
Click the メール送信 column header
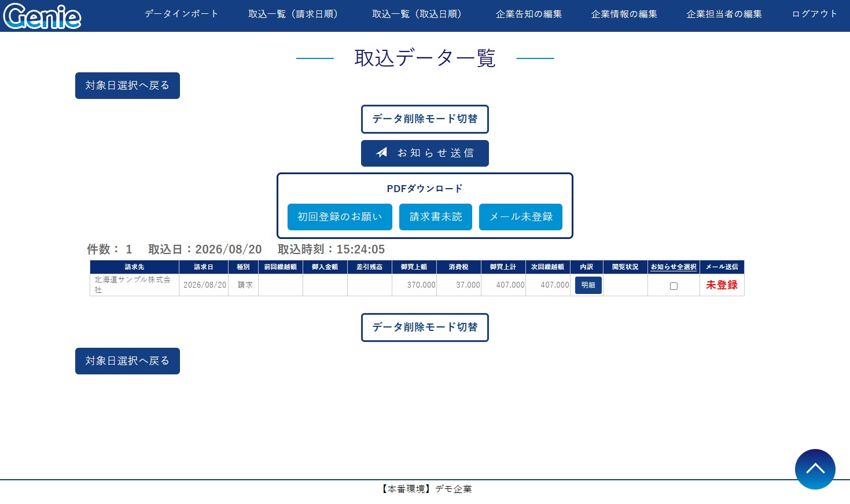722,267
